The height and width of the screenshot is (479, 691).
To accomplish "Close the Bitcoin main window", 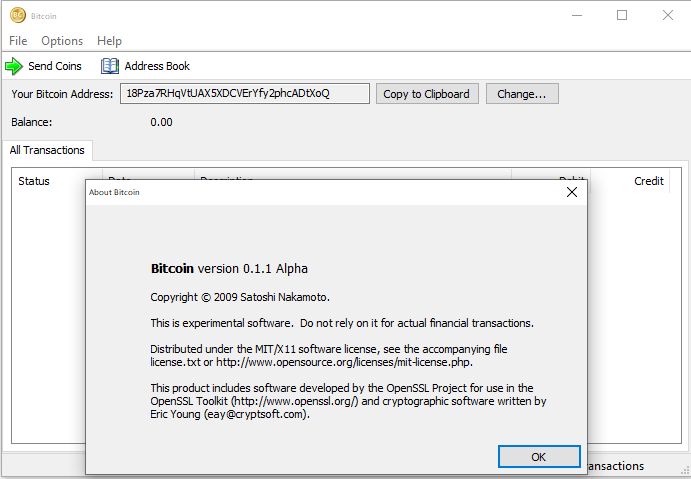I will [x=668, y=15].
